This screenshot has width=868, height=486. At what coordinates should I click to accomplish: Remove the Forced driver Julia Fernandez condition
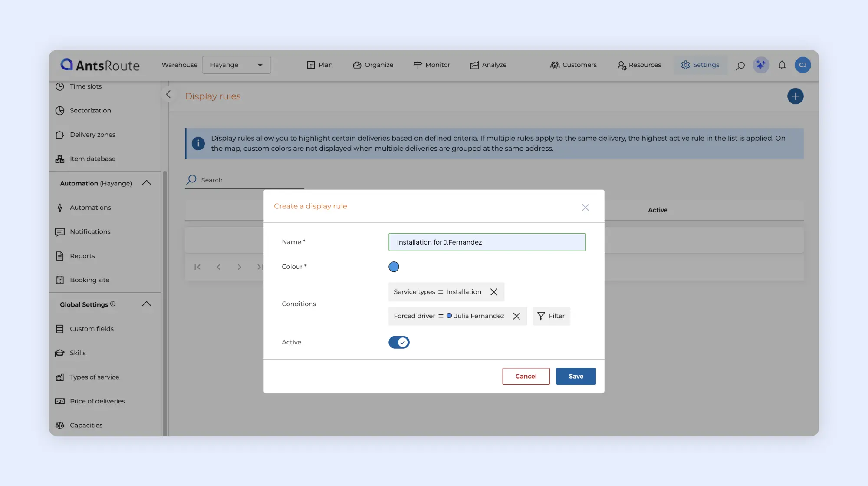coord(516,316)
